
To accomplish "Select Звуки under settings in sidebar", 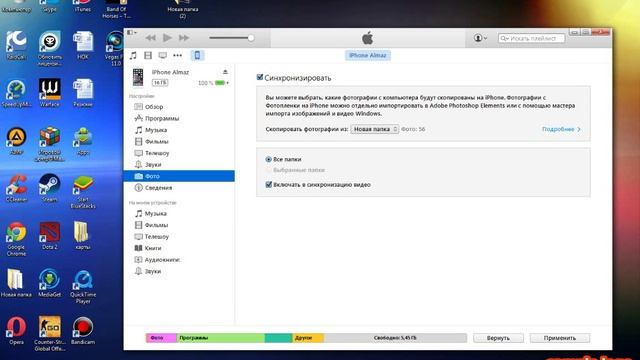I will coord(179,164).
